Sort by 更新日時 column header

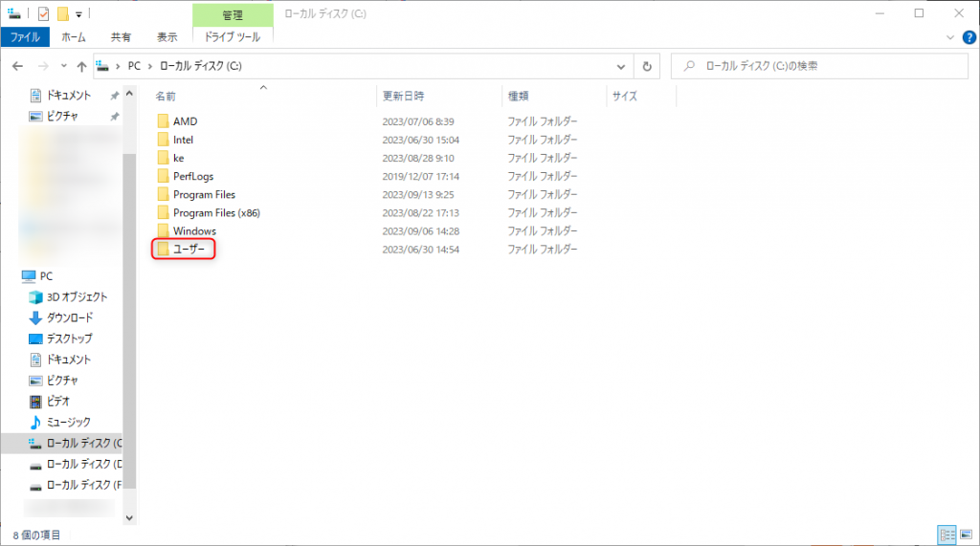[x=403, y=97]
